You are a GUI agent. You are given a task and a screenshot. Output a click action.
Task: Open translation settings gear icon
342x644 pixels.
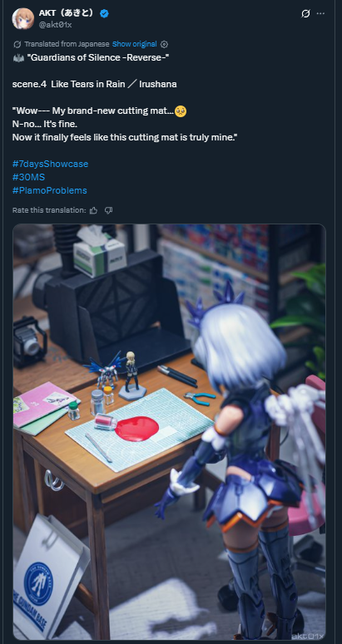164,44
